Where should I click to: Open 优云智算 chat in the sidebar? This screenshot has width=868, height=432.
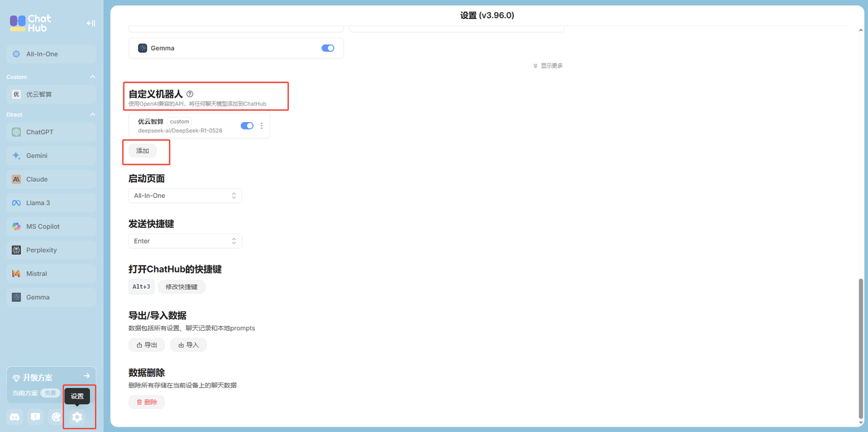coord(52,94)
